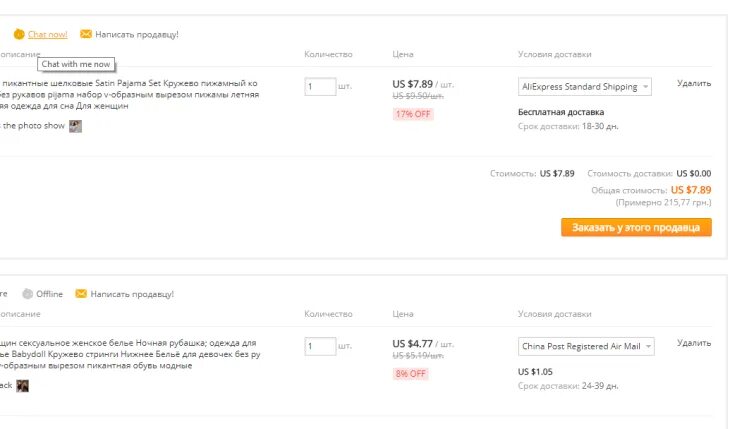
Task: Click the grey Offline status icon
Action: (x=28, y=294)
